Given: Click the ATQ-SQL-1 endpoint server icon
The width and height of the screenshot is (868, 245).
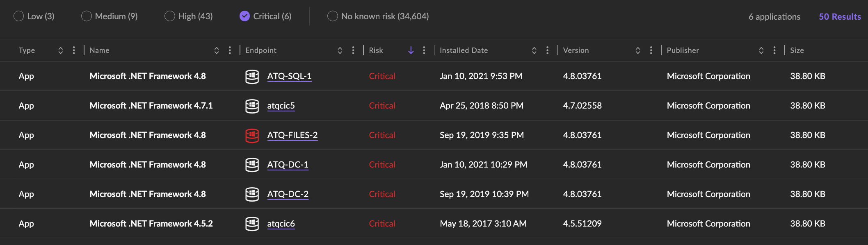Looking at the screenshot, I should point(252,76).
